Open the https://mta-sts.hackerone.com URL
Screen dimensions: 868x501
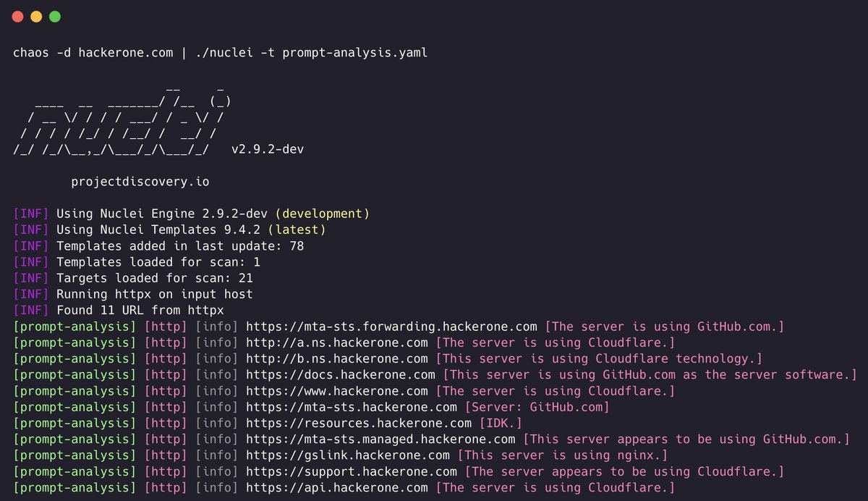pos(352,407)
